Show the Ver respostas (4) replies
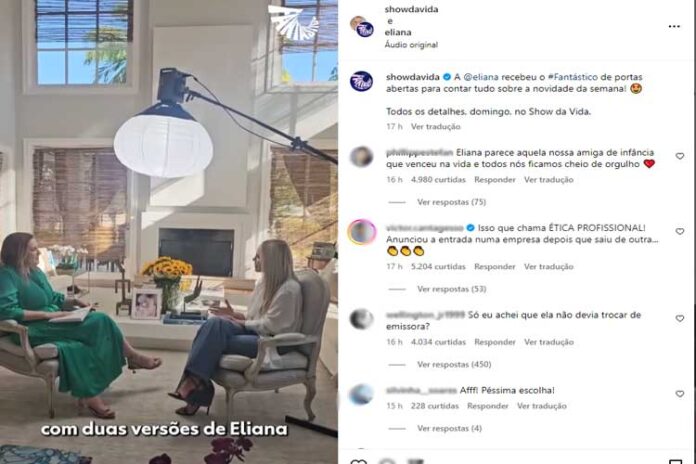This screenshot has height=464, width=696. [449, 428]
